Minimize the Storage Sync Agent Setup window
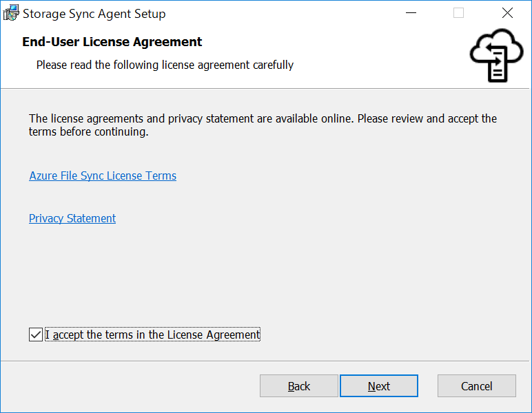The width and height of the screenshot is (532, 413). pyautogui.click(x=411, y=13)
